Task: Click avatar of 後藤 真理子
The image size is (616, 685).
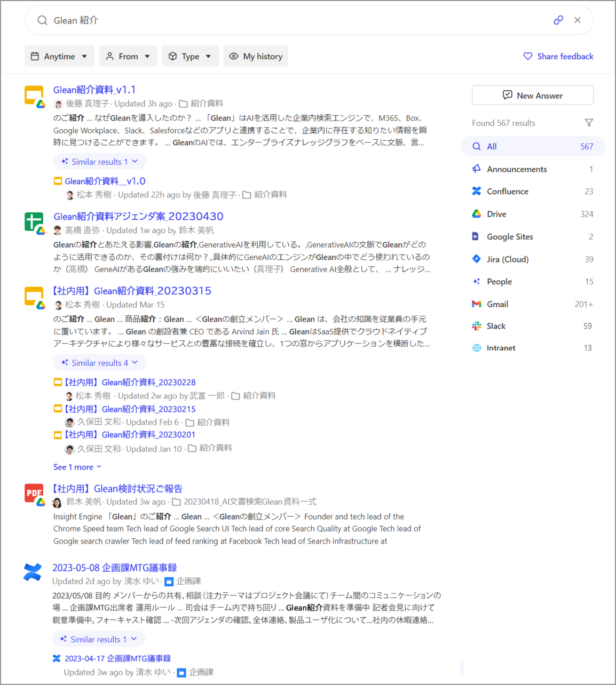Action: tap(58, 104)
